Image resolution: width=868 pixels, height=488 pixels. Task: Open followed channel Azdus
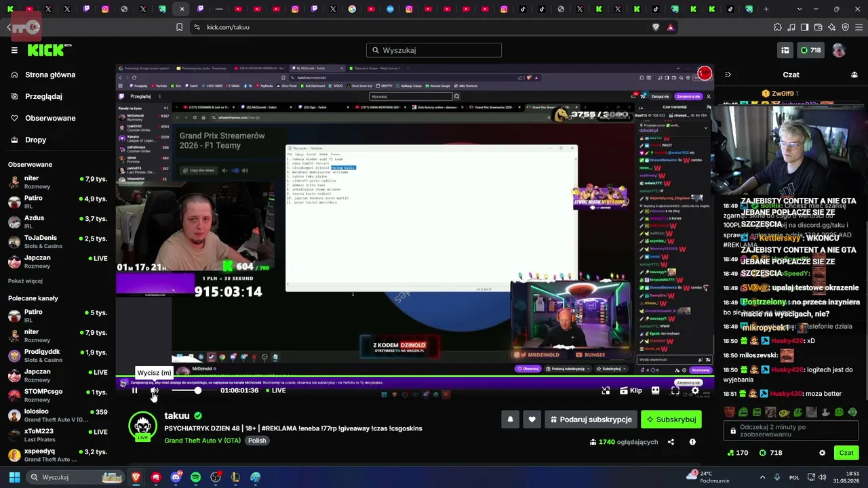58,222
